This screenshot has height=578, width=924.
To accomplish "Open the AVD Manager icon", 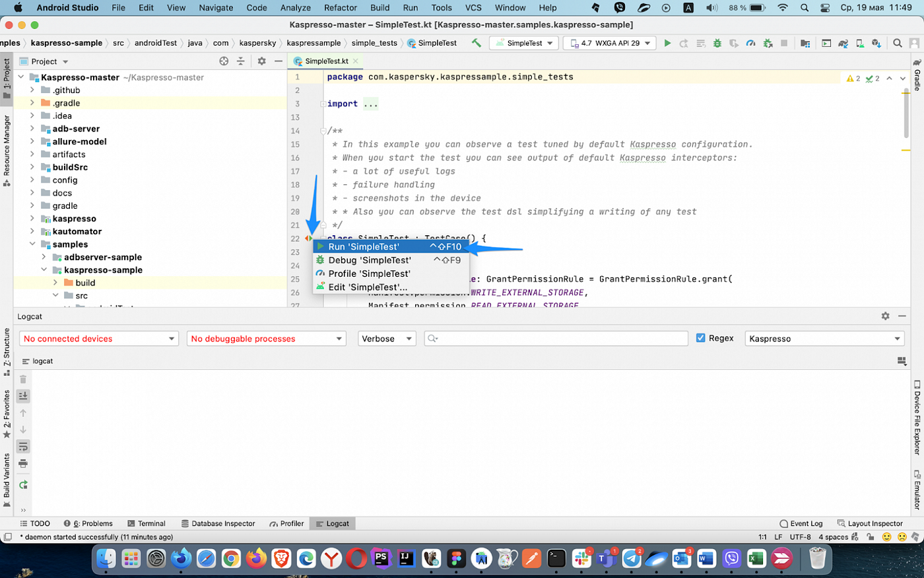I will [860, 43].
